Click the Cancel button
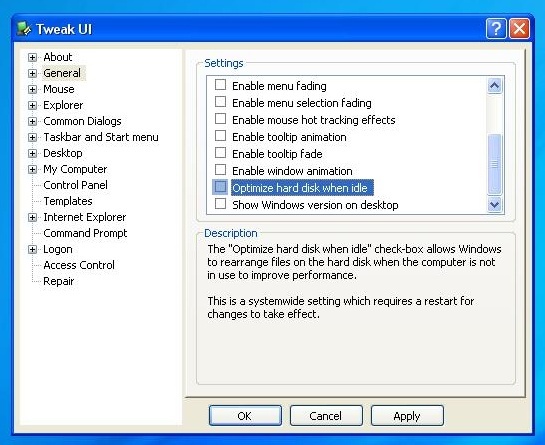This screenshot has width=545, height=445. click(x=326, y=415)
